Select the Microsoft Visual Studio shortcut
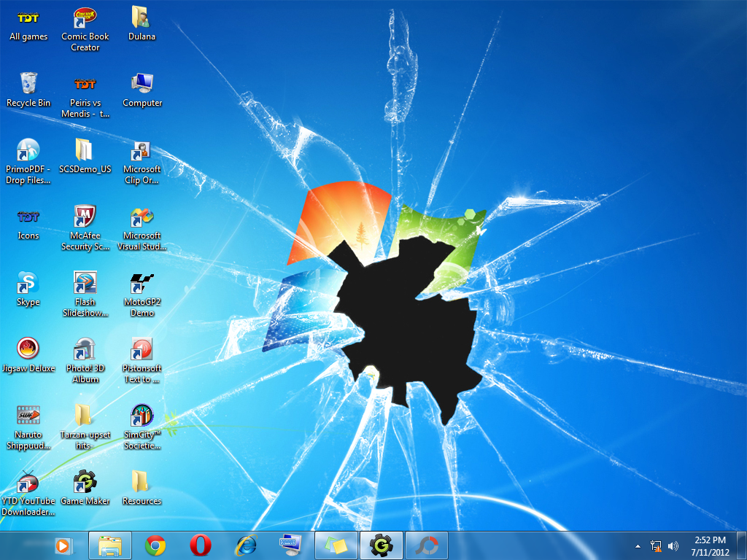Screen dimensions: 747x560 142,217
